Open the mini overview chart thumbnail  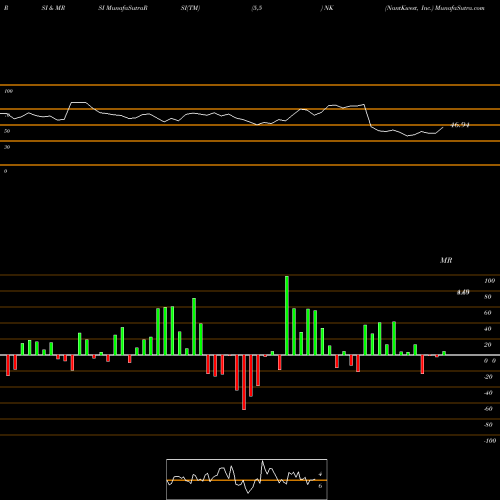(247, 479)
